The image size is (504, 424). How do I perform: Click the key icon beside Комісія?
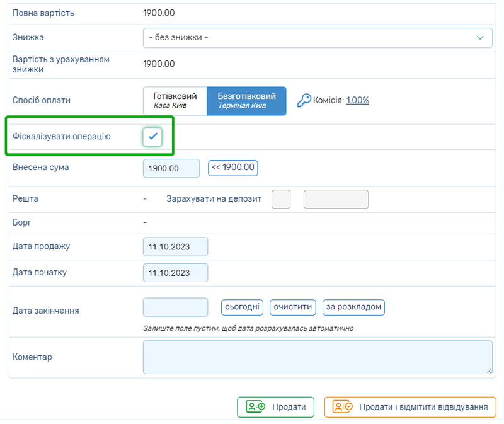tap(304, 100)
